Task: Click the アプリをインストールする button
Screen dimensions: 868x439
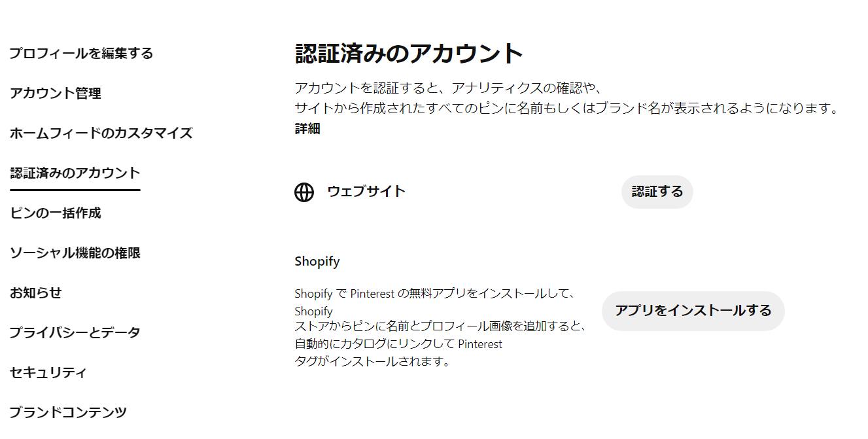Action: [693, 311]
